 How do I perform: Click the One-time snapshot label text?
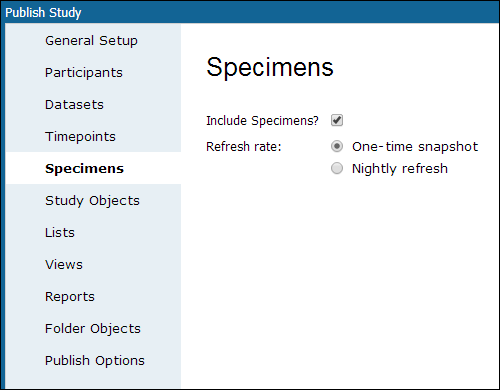coord(415,147)
